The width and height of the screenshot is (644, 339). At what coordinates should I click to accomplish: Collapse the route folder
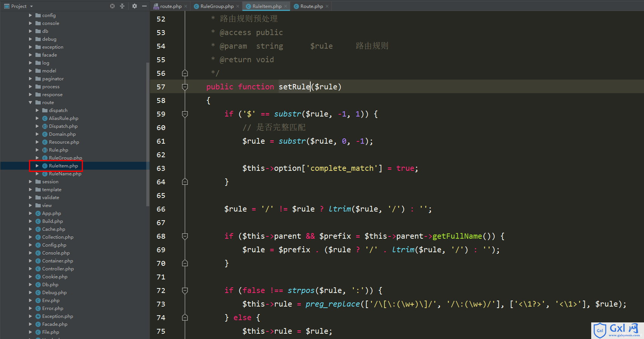(x=31, y=103)
